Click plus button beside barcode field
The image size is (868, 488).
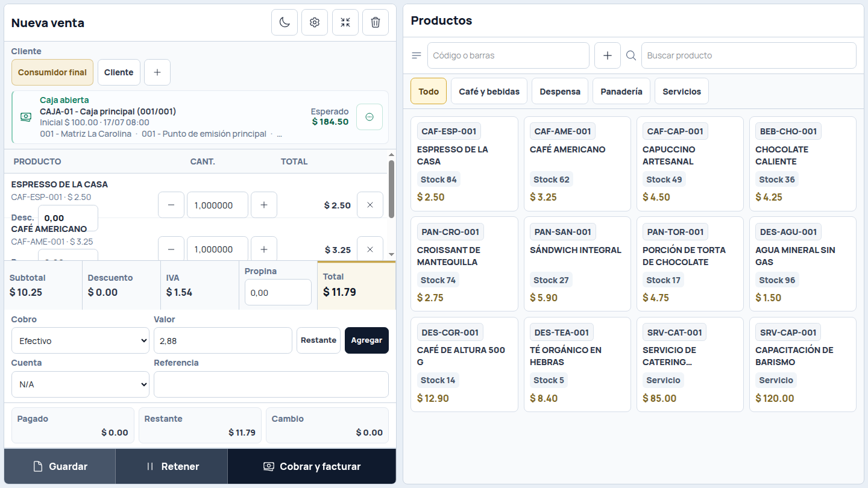608,55
